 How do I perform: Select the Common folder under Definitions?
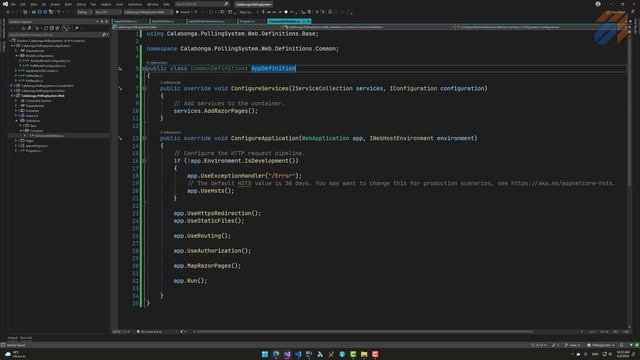tap(36, 131)
